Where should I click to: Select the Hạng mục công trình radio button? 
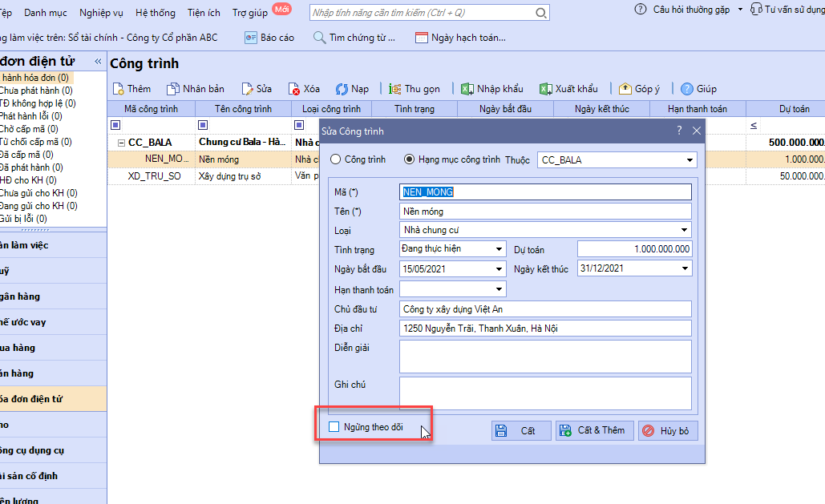coord(410,159)
